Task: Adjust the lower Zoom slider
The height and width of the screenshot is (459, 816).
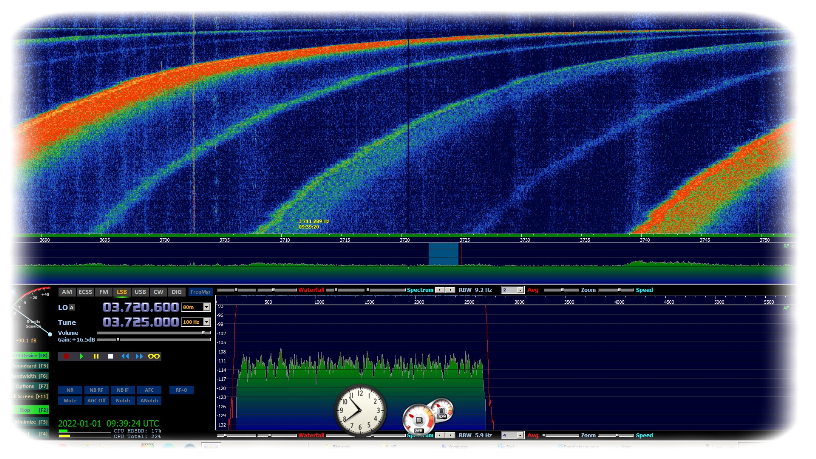Action: point(561,435)
